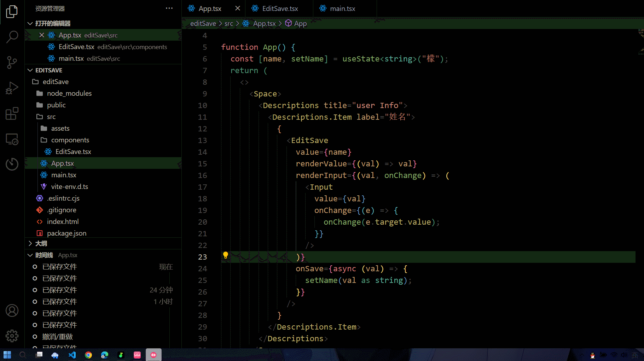Open the QQ penguin tray icon
The width and height of the screenshot is (644, 361).
[592, 355]
